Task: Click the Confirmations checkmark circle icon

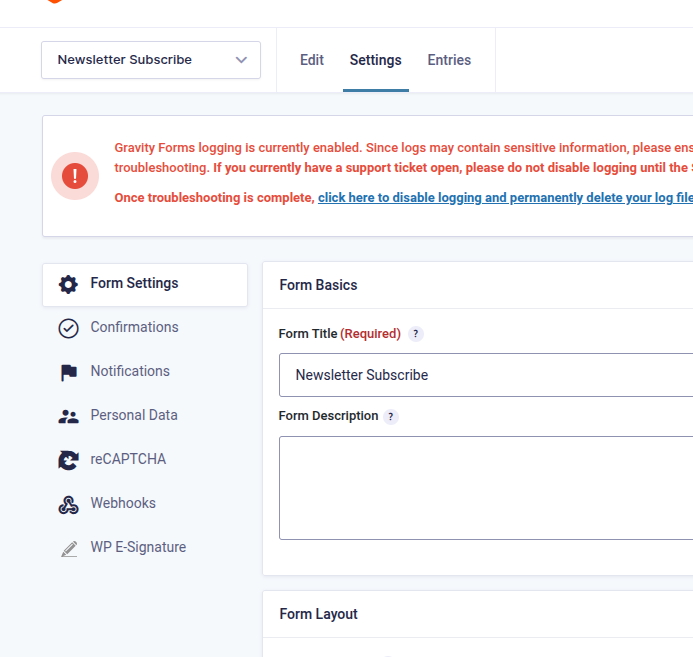Action: tap(68, 328)
